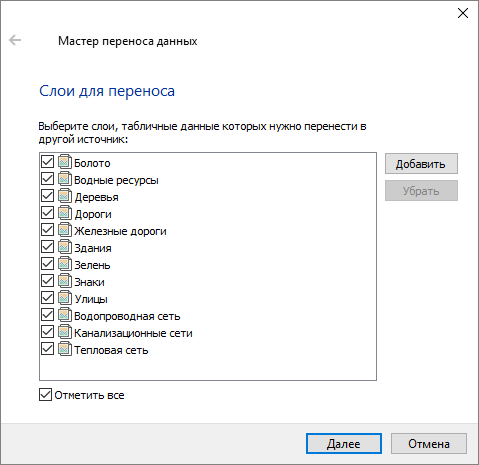Click the layer icon next to Болото
The image size is (479, 465).
click(x=65, y=162)
